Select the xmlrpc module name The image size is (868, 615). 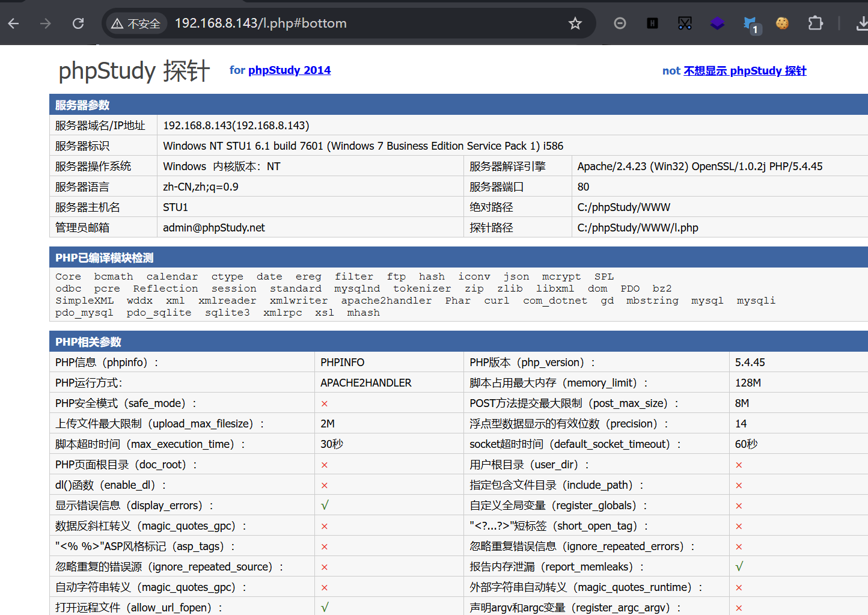[283, 313]
